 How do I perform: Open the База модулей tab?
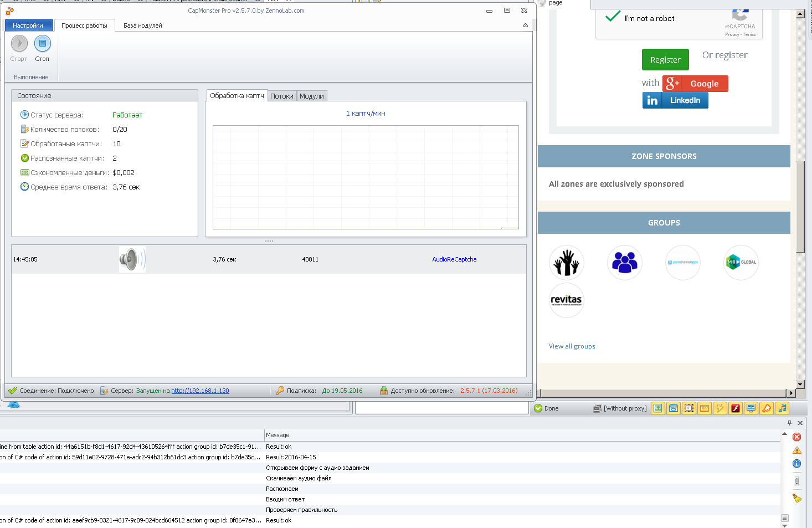pyautogui.click(x=142, y=25)
